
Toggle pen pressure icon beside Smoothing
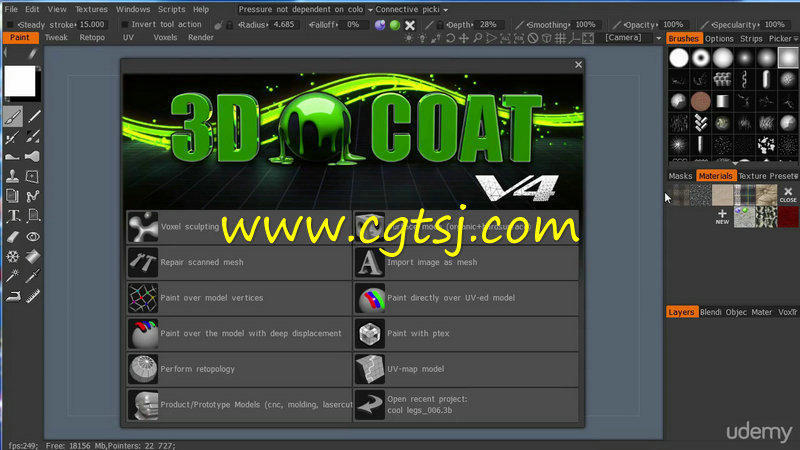519,24
